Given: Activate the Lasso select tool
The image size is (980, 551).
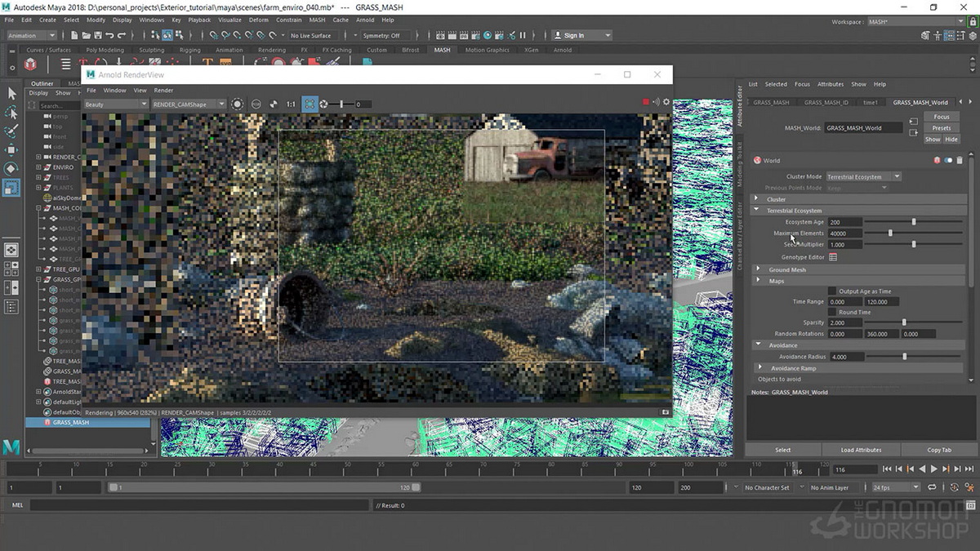Looking at the screenshot, I should 11,113.
